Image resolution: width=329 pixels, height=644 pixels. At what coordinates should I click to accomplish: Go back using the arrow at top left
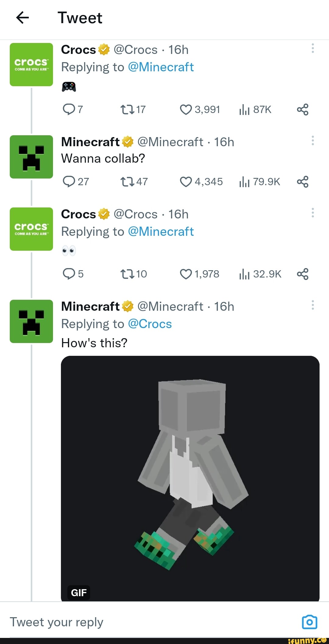coord(22,18)
